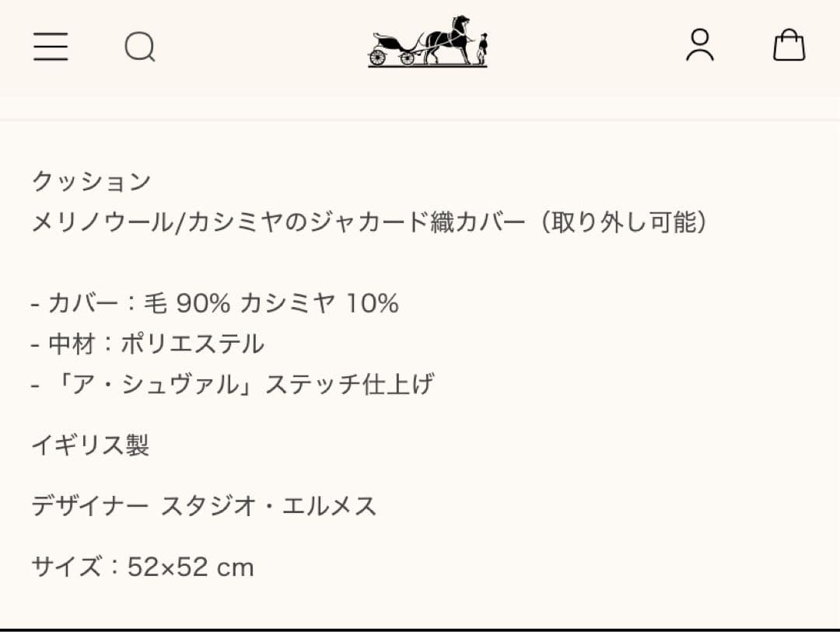Screen dimensions: 840x632
Task: Select the header navigation area
Action: click(420, 47)
